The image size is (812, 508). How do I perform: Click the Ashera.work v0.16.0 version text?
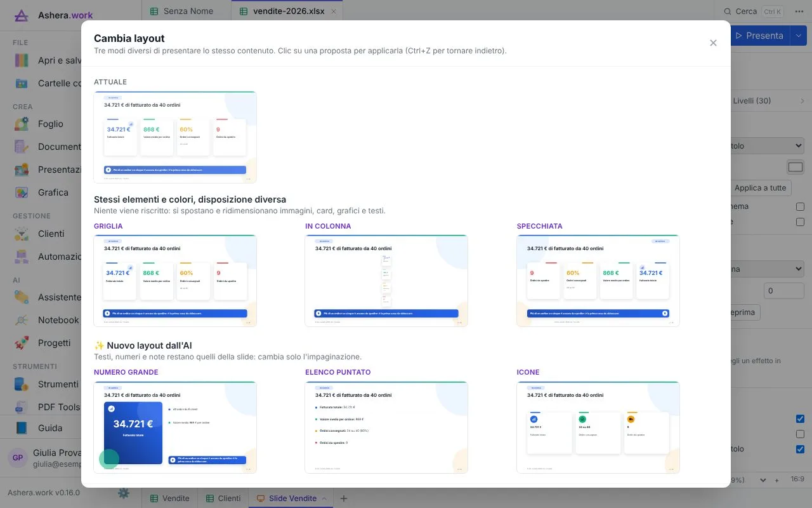[44, 493]
